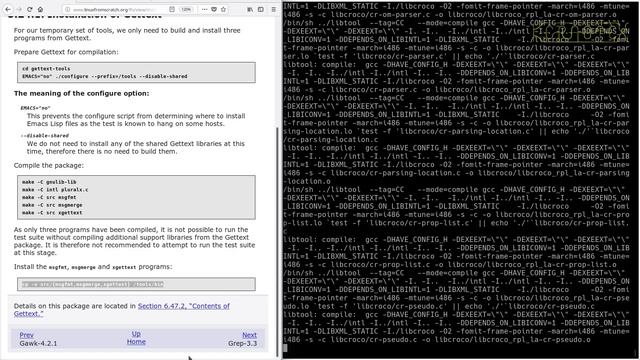Click 'Prepare Gettext for compilation:' text

pyautogui.click(x=66, y=52)
